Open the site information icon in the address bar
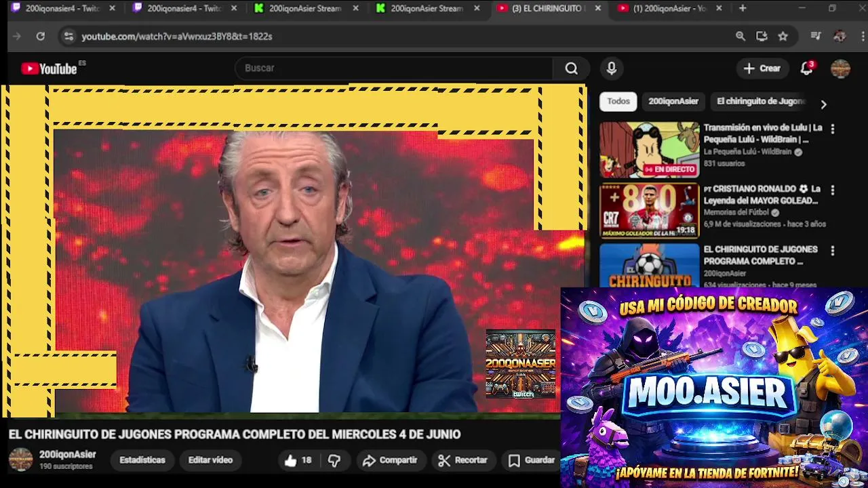Image resolution: width=868 pixels, height=488 pixels. pyautogui.click(x=68, y=37)
